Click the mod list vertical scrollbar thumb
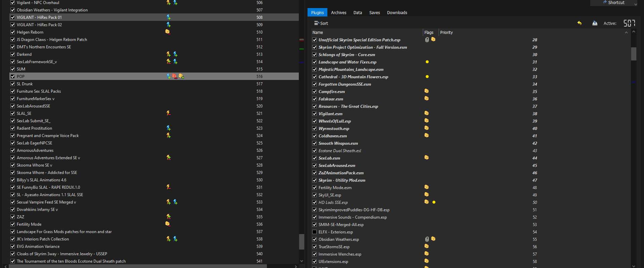This screenshot has width=644, height=268. (x=301, y=242)
